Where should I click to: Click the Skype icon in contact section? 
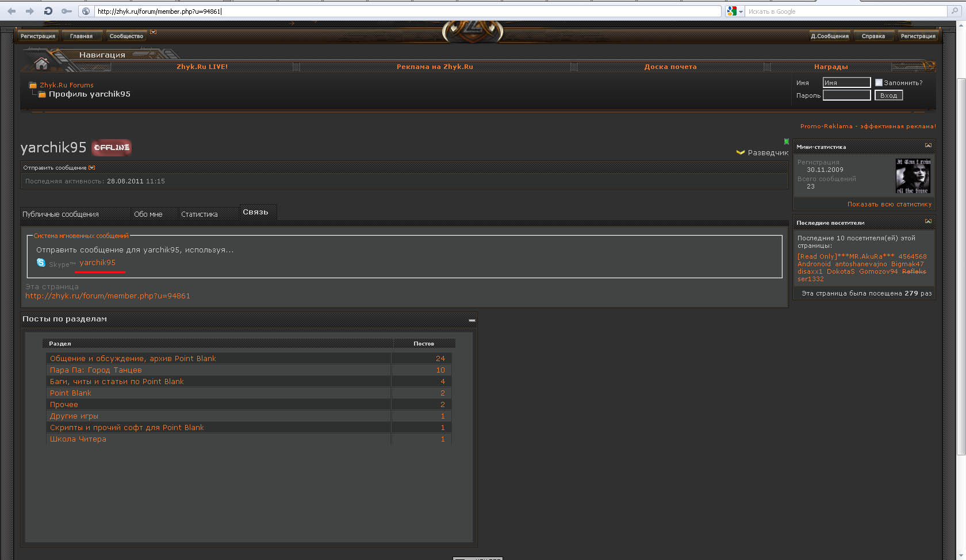[41, 263]
